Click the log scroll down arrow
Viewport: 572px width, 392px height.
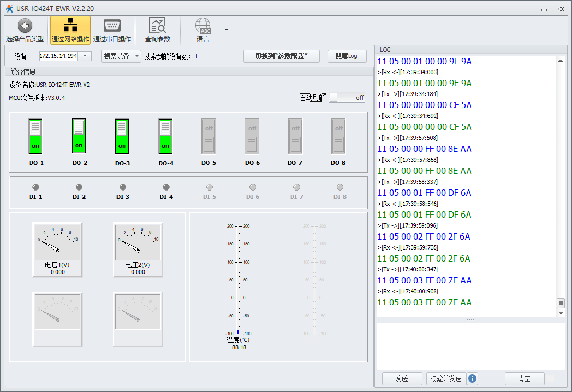(x=561, y=313)
